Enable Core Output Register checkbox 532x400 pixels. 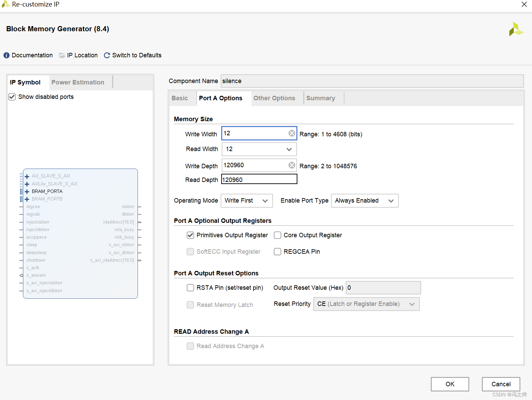[277, 235]
